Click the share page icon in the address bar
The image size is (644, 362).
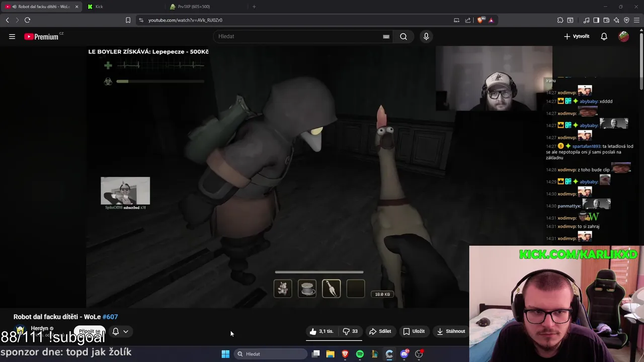pyautogui.click(x=467, y=20)
